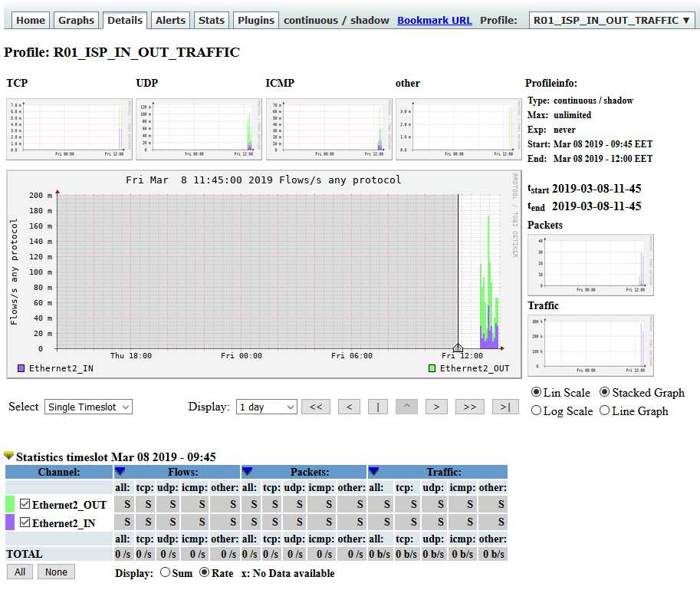
Task: Select Log Scale radio button
Action: point(536,410)
